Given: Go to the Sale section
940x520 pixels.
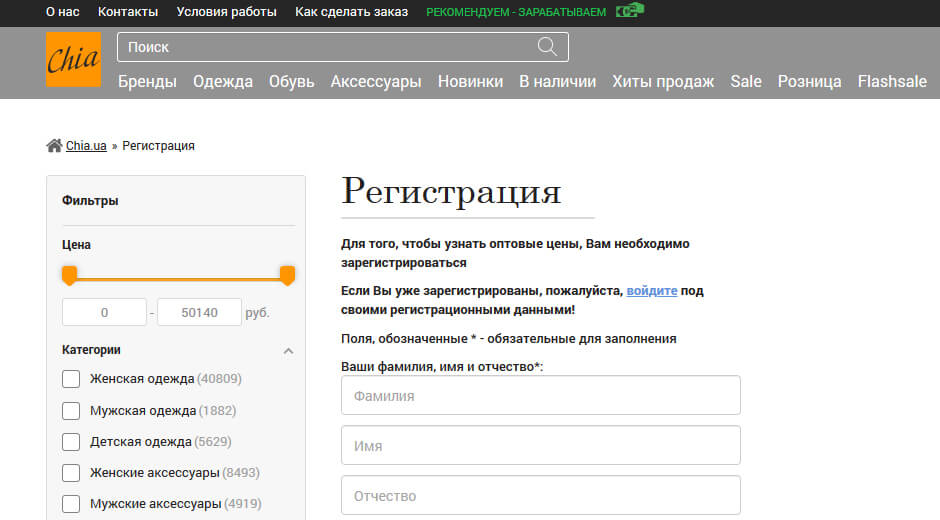Looking at the screenshot, I should pyautogui.click(x=745, y=82).
